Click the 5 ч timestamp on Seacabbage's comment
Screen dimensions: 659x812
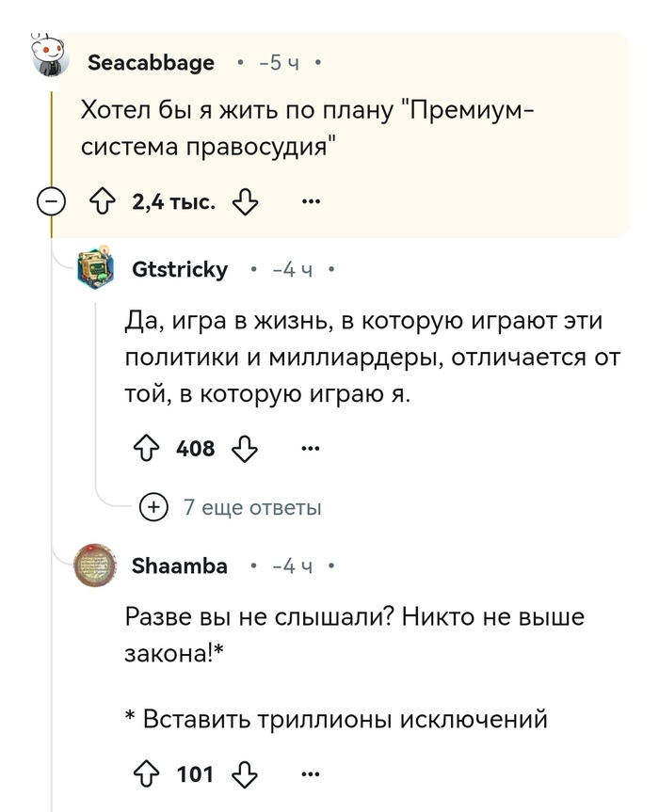pos(284,63)
